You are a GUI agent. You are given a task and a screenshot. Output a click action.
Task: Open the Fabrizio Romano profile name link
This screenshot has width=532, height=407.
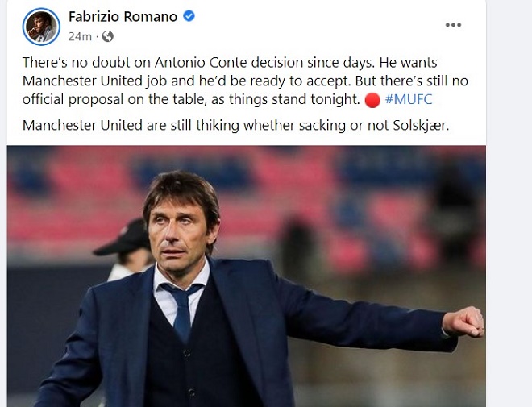point(123,17)
